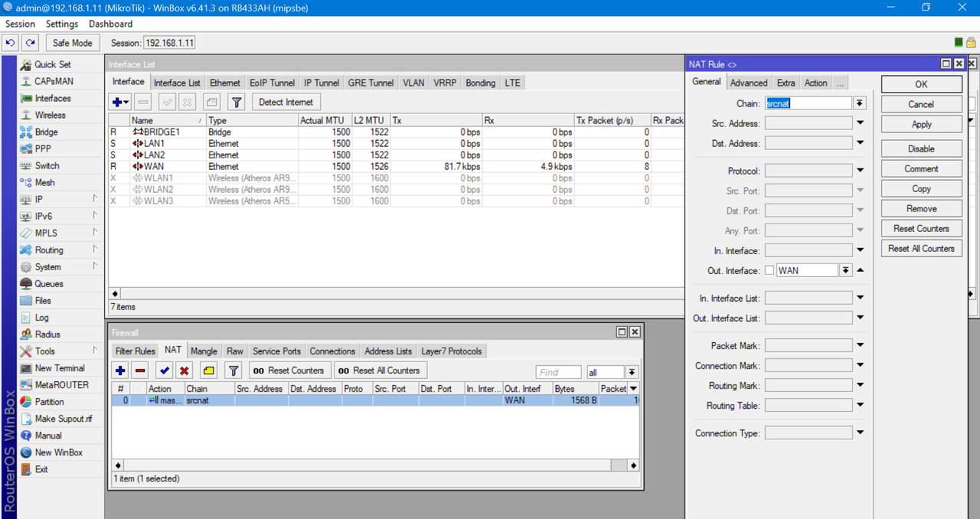Open the PPP sidebar entry
The width and height of the screenshot is (980, 519).
[x=43, y=149]
